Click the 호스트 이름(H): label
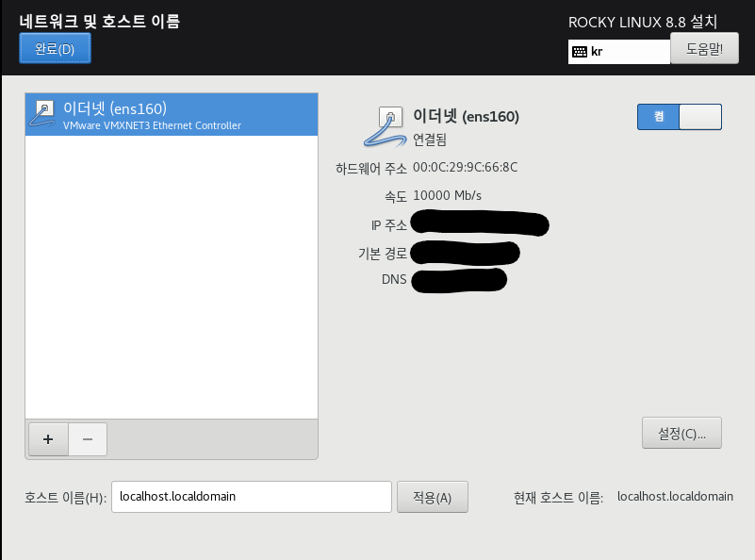The width and height of the screenshot is (755, 560). 65,498
